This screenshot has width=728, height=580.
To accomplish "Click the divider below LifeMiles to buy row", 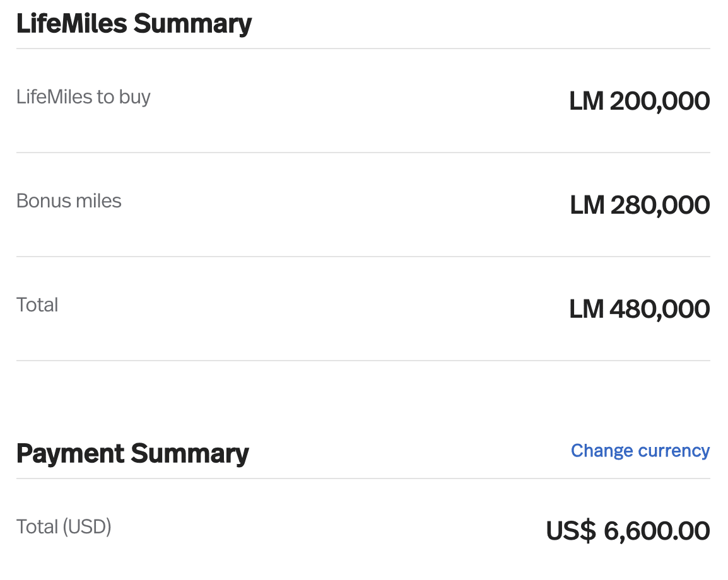I will point(363,153).
